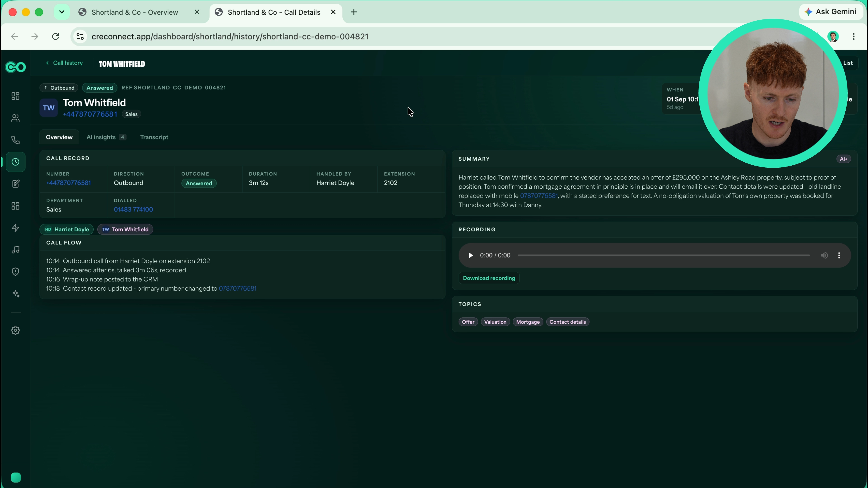Viewport: 868px width, 488px height.
Task: Switch to the Overview tab
Action: pos(59,137)
